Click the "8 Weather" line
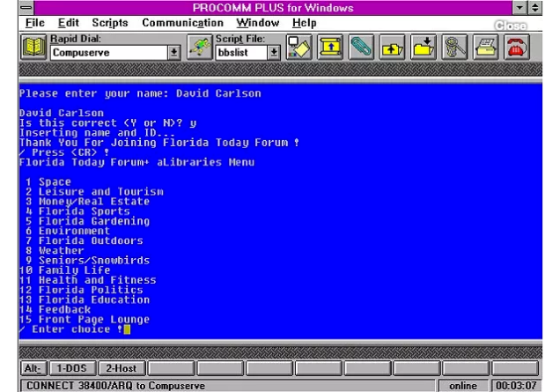This screenshot has height=392, width=560. click(x=55, y=251)
